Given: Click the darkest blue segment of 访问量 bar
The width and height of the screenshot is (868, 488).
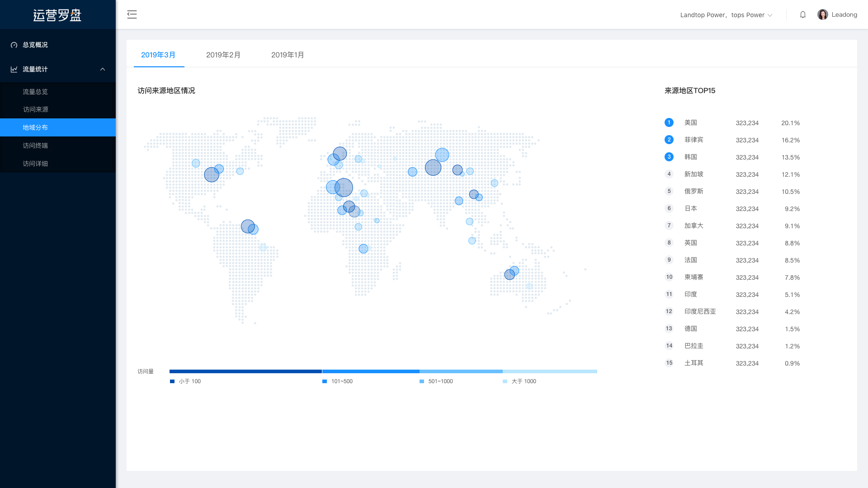Looking at the screenshot, I should point(245,371).
